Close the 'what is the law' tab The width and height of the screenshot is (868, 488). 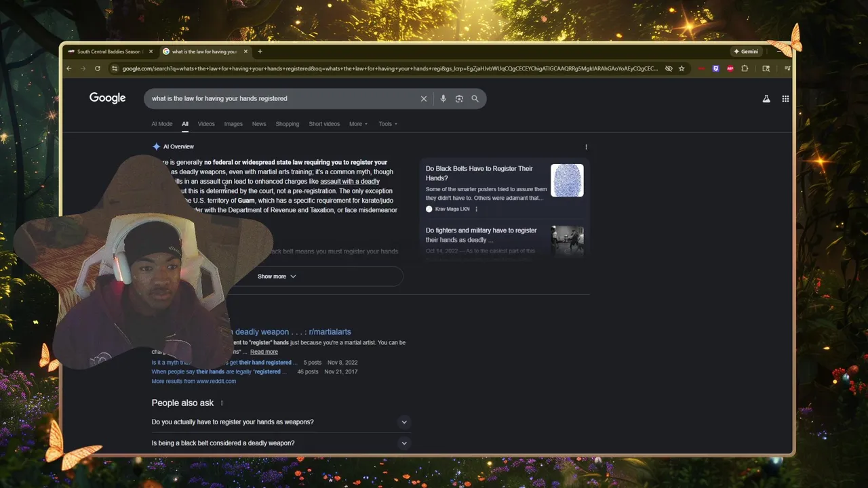pyautogui.click(x=245, y=52)
